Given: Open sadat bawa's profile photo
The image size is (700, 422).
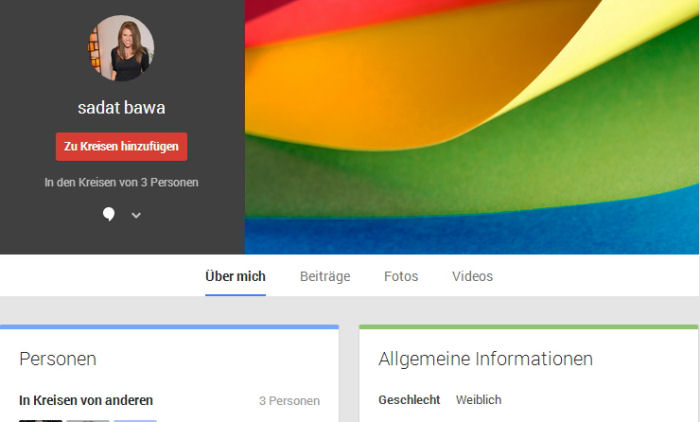Looking at the screenshot, I should (x=121, y=48).
